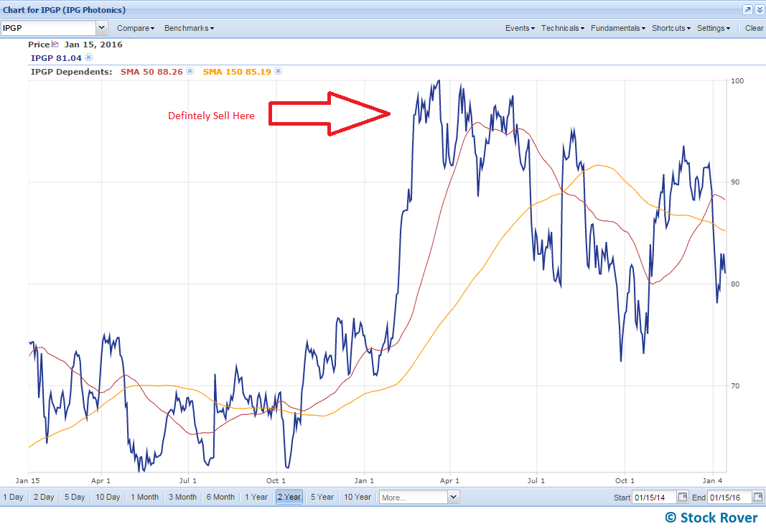The height and width of the screenshot is (532, 766).
Task: Click the IPGP 81.04 price label
Action: (x=56, y=58)
